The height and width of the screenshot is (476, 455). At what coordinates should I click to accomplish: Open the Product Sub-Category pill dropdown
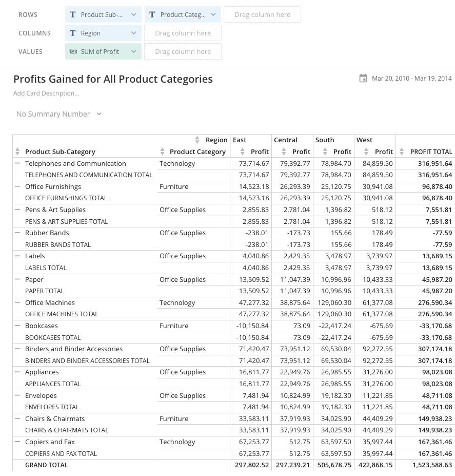tap(133, 14)
